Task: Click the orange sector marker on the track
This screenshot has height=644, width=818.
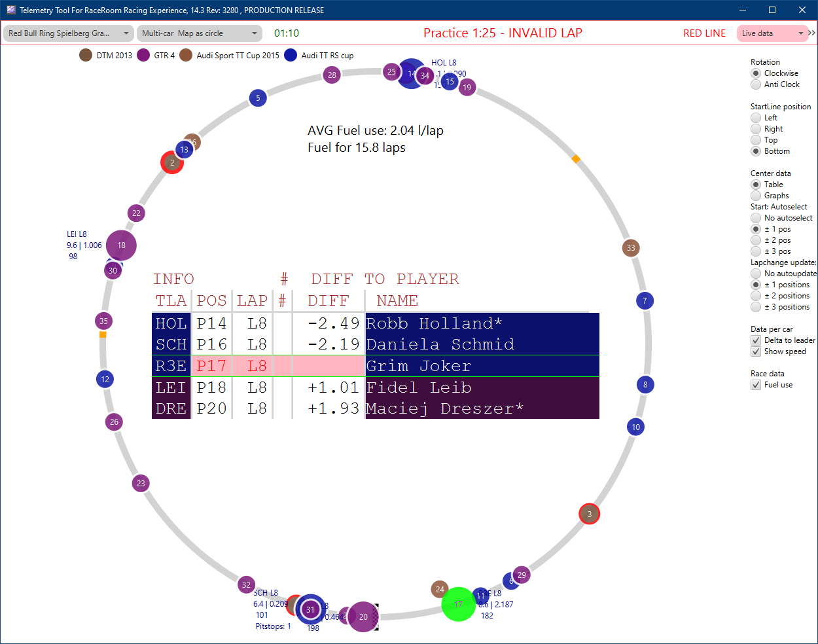Action: [577, 158]
